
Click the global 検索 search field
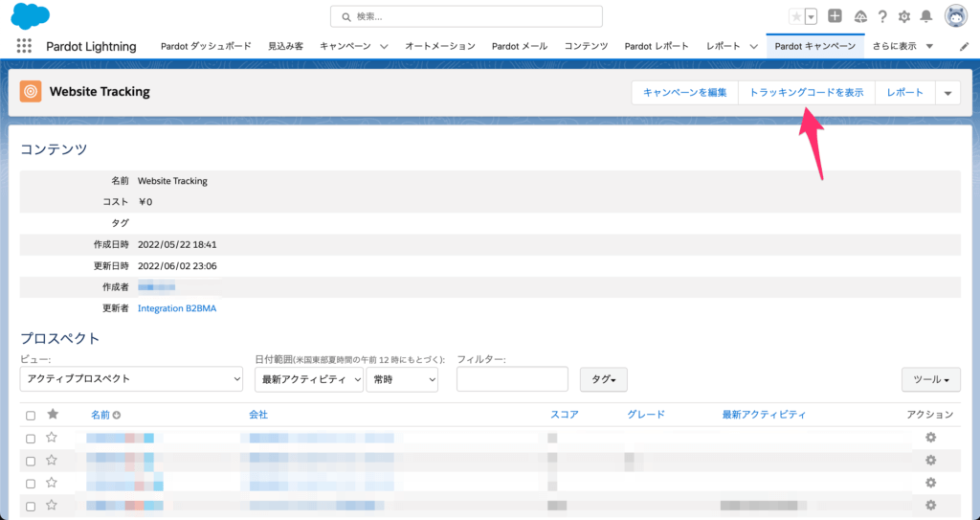(466, 17)
